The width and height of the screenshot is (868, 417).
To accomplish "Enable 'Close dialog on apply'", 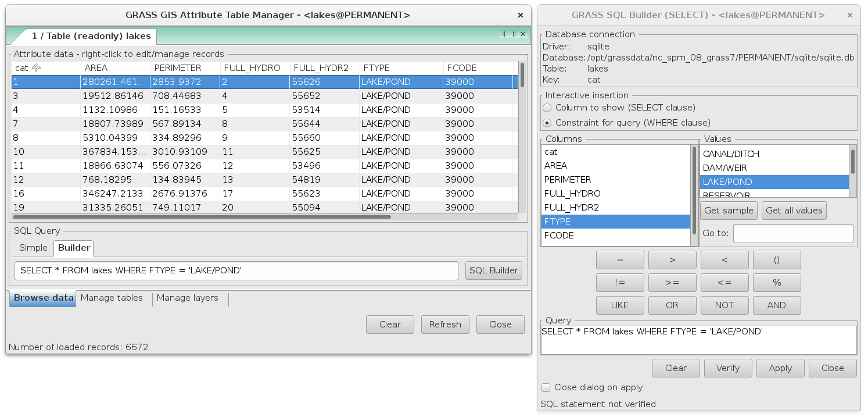I will click(x=546, y=387).
